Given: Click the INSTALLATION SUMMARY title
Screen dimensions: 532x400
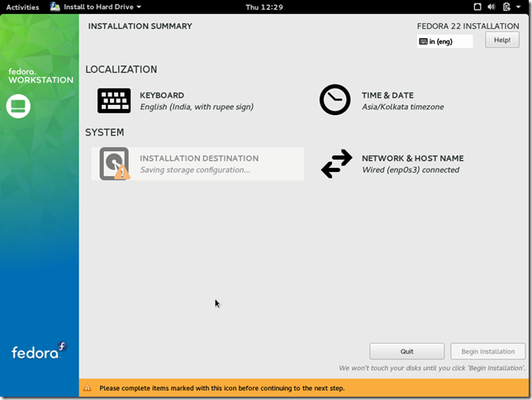Looking at the screenshot, I should pos(140,26).
